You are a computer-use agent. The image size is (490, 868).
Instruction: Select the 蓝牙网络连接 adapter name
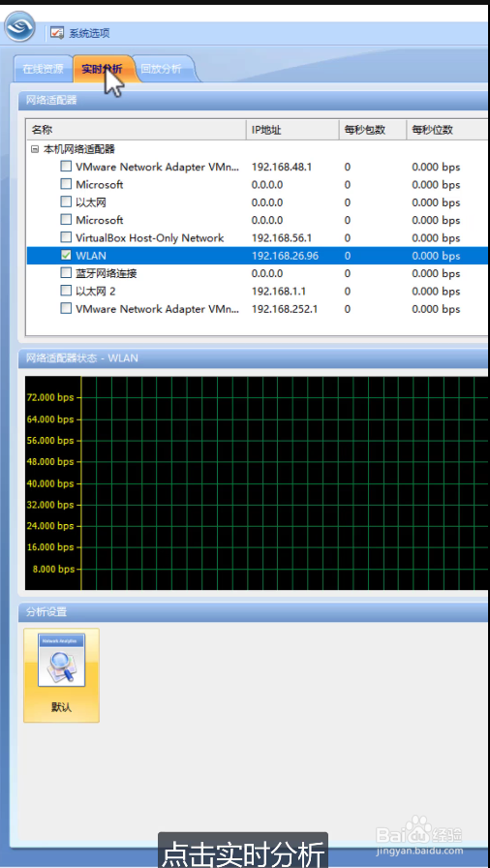click(106, 273)
